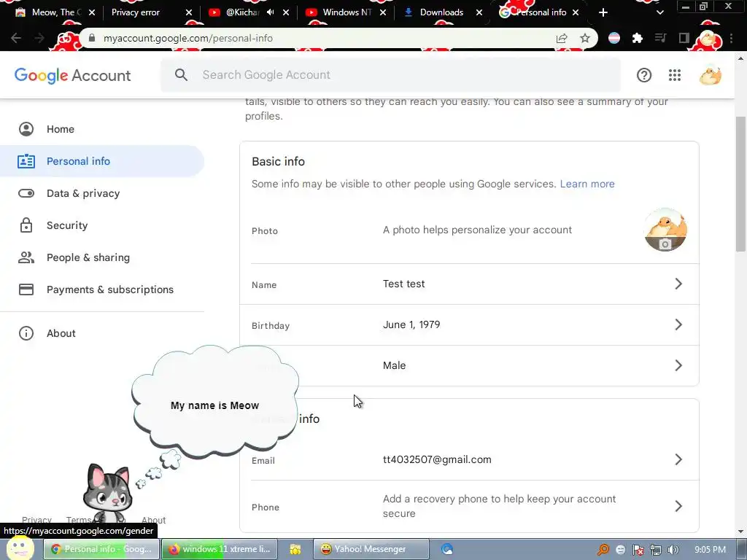Click the page vertical scrollbar thumb
747x560 pixels.
click(x=740, y=183)
